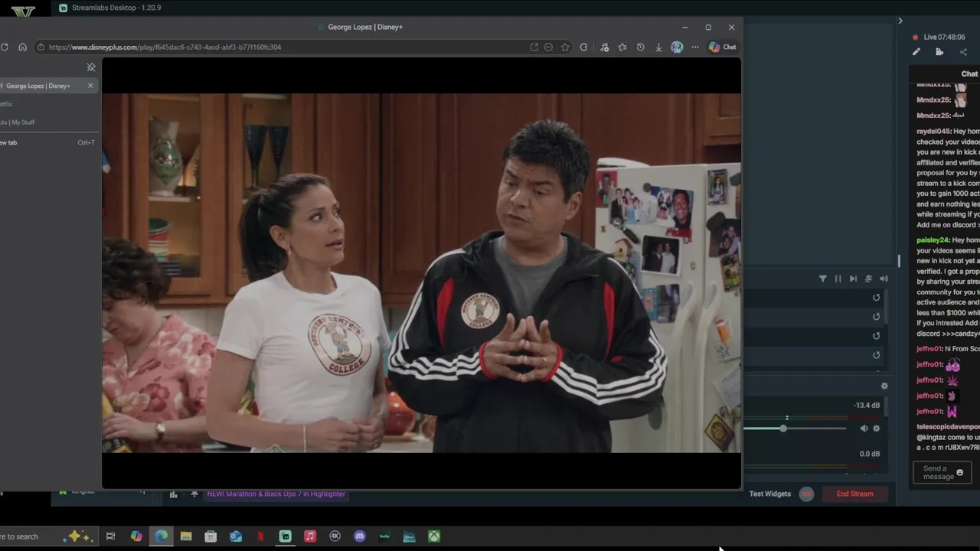Open Discord from the taskbar
Image resolution: width=980 pixels, height=551 pixels.
pyautogui.click(x=360, y=536)
